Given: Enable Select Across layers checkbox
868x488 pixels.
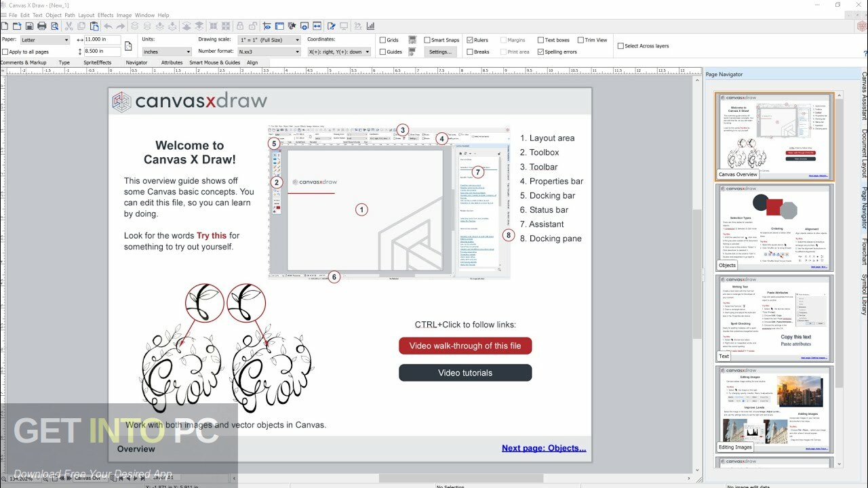Looking at the screenshot, I should [620, 46].
